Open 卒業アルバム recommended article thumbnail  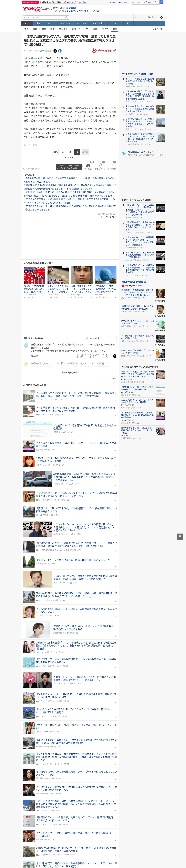coord(58,275)
